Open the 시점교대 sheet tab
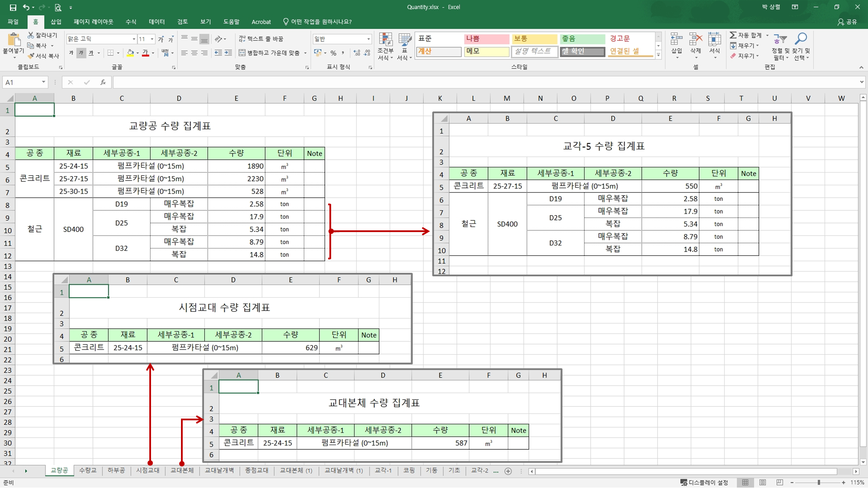868x488 pixels. (148, 470)
